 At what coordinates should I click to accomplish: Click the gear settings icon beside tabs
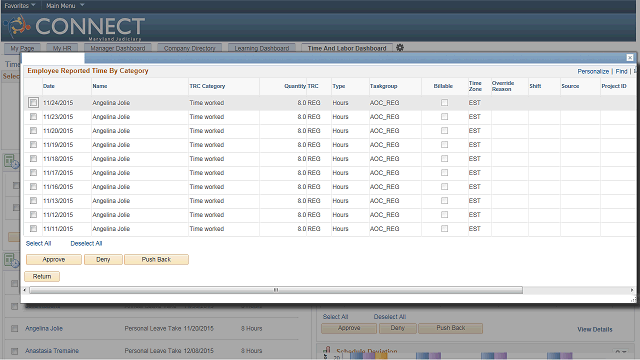point(400,48)
